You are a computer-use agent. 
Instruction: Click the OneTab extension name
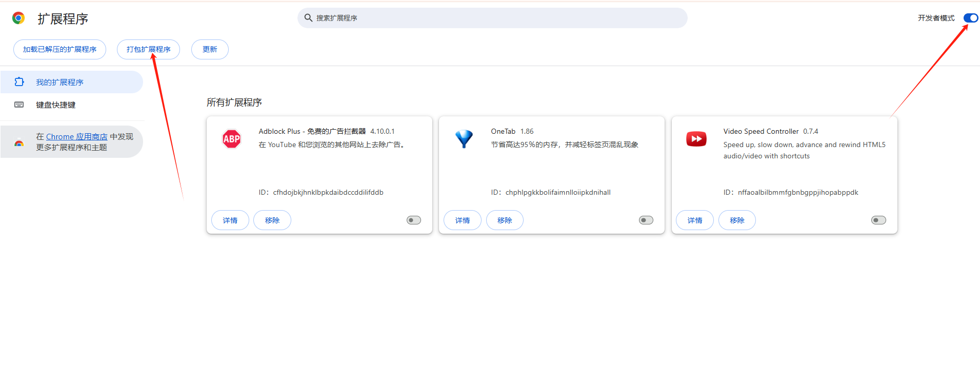point(503,131)
